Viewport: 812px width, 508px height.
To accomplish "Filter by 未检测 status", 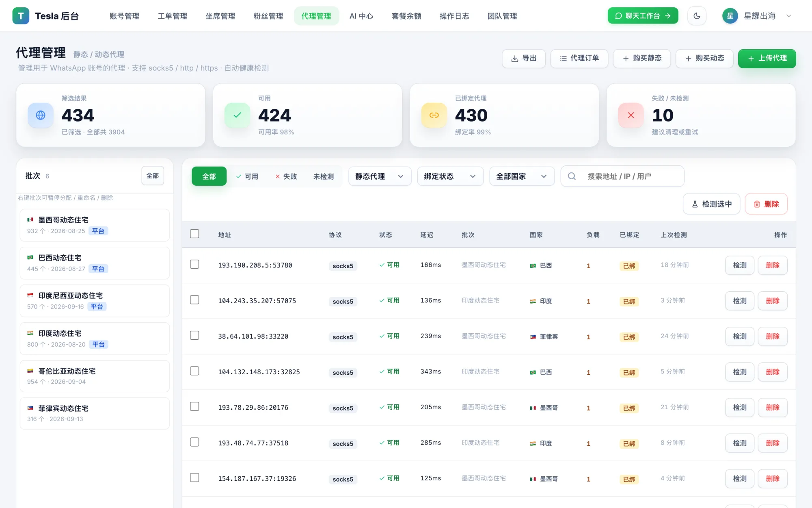I will click(x=324, y=176).
